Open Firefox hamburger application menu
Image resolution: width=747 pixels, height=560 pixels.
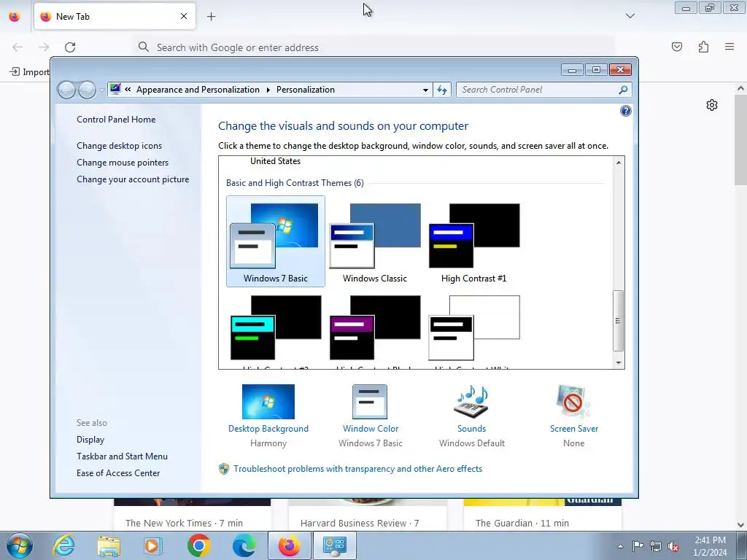click(x=729, y=47)
